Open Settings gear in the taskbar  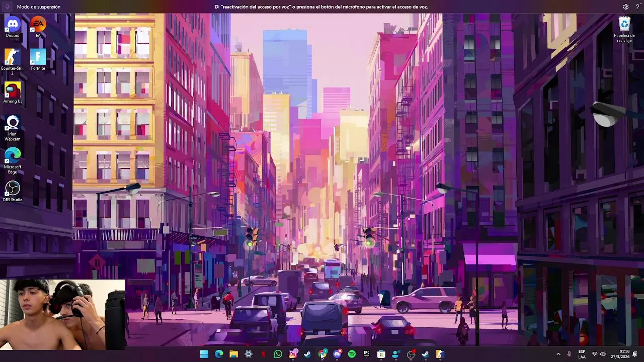click(x=249, y=354)
